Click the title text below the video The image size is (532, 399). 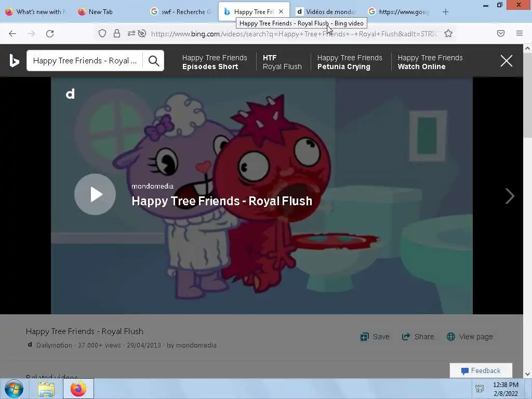click(x=85, y=331)
